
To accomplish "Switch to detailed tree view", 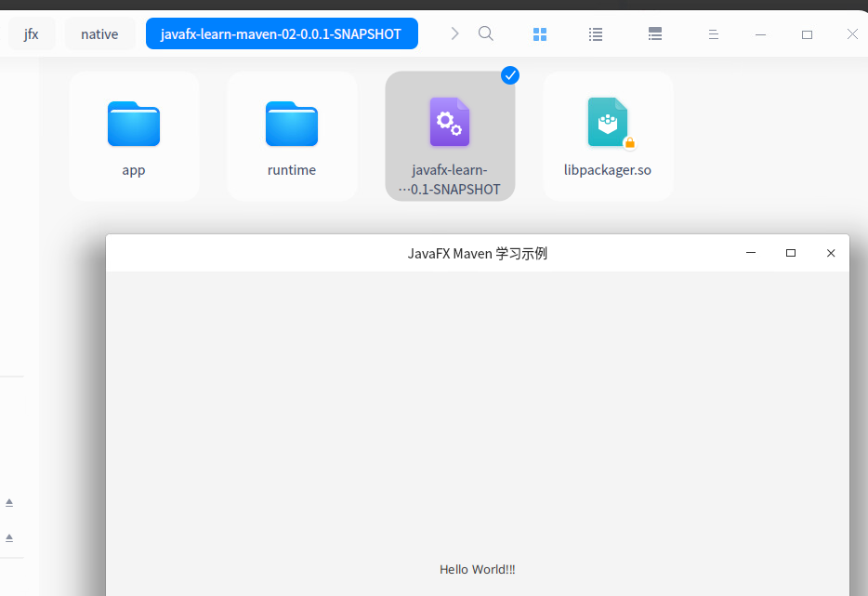I will [655, 34].
